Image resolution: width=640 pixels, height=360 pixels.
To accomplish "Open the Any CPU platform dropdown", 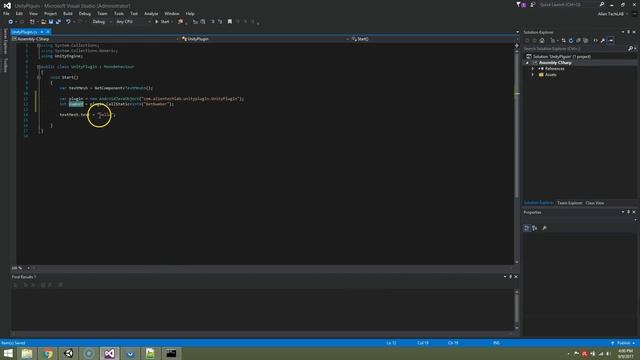I will click(x=133, y=22).
